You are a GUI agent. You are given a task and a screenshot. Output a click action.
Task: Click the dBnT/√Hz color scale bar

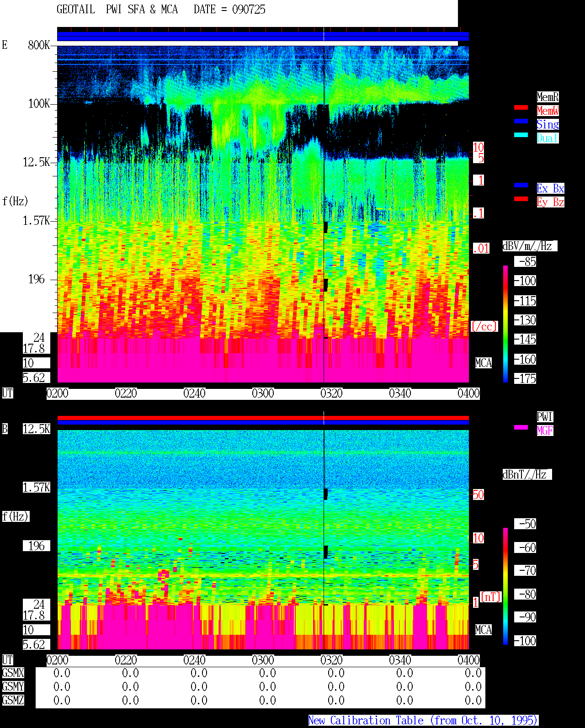(x=505, y=586)
